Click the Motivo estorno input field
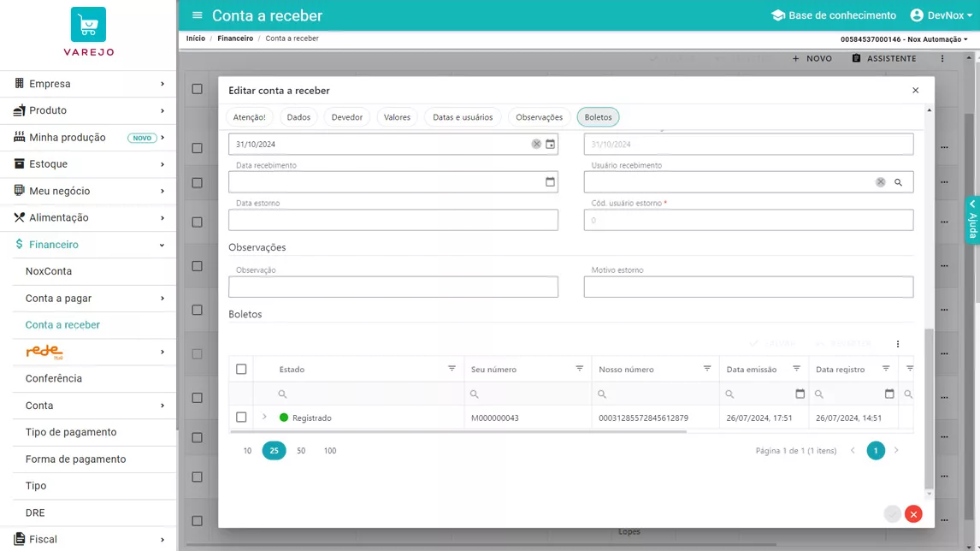 pyautogui.click(x=748, y=287)
